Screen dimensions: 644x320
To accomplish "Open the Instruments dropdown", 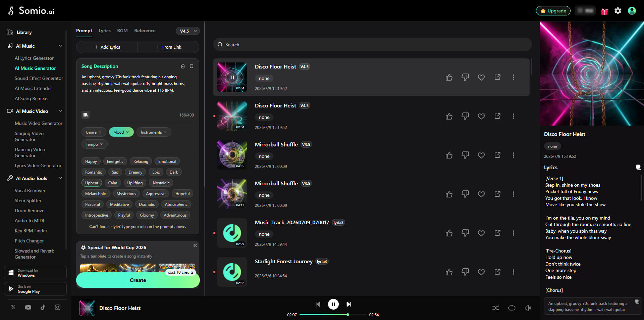I will click(x=154, y=132).
